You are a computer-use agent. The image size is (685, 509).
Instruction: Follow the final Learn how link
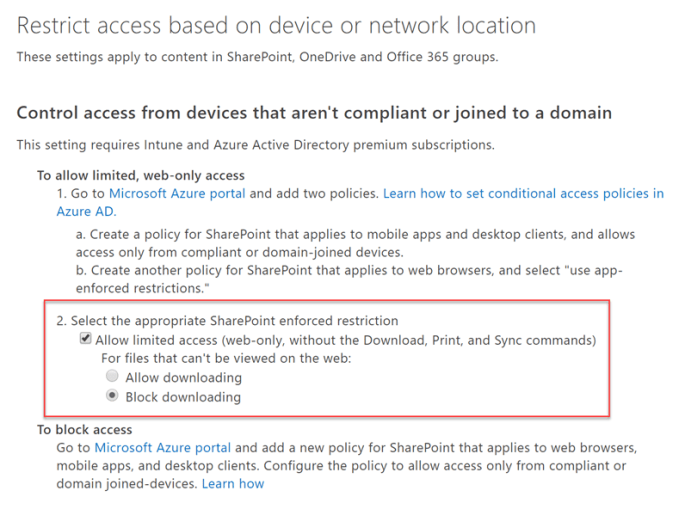233,484
